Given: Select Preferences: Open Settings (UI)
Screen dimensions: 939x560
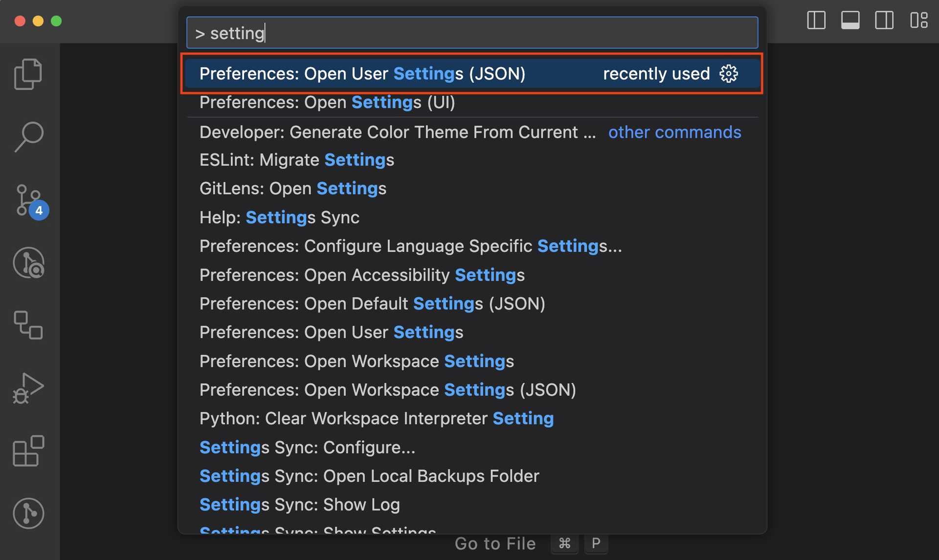Looking at the screenshot, I should click(x=327, y=102).
